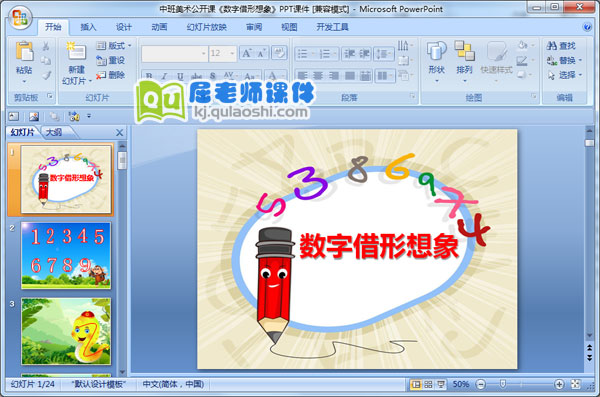Open the Office Button menu
This screenshot has width=600, height=397.
[x=20, y=18]
